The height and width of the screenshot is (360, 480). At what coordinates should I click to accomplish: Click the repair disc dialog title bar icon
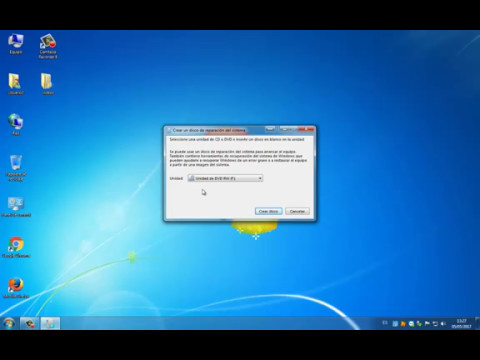169,130
